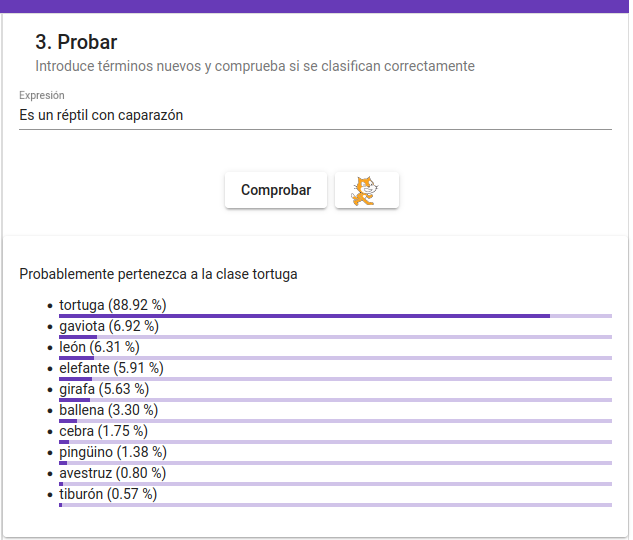The height and width of the screenshot is (540, 633).
Task: Click the 'elefante (5.91 %)' entry
Action: (x=111, y=368)
